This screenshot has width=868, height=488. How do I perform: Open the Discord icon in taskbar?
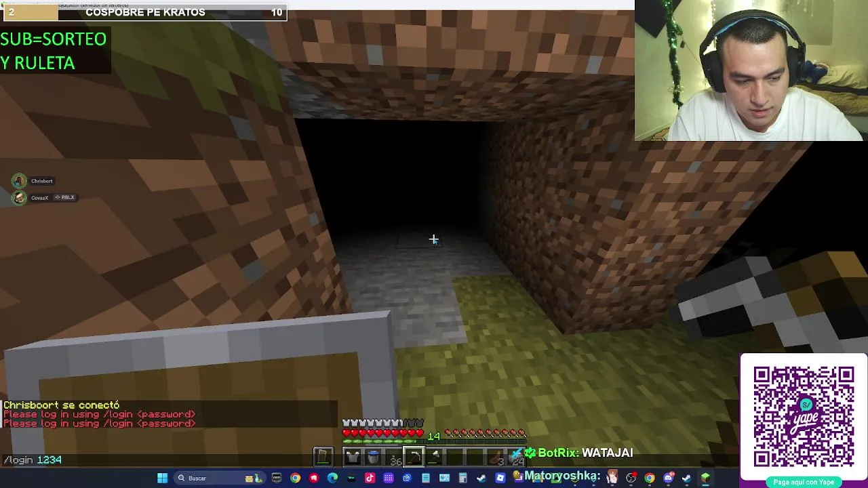click(x=669, y=478)
